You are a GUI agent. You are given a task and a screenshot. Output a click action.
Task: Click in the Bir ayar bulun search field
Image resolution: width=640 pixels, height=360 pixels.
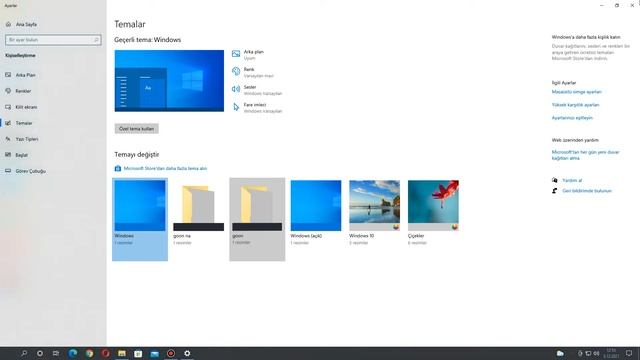pyautogui.click(x=53, y=40)
